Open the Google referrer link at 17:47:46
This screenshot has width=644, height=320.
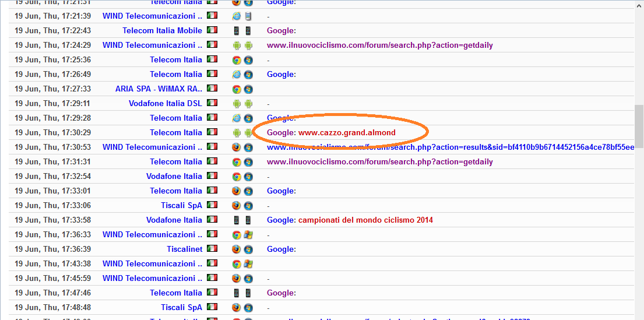tap(280, 293)
